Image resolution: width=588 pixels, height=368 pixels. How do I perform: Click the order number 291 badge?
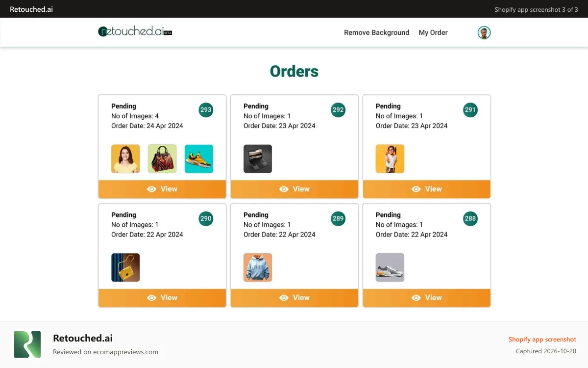tap(470, 110)
